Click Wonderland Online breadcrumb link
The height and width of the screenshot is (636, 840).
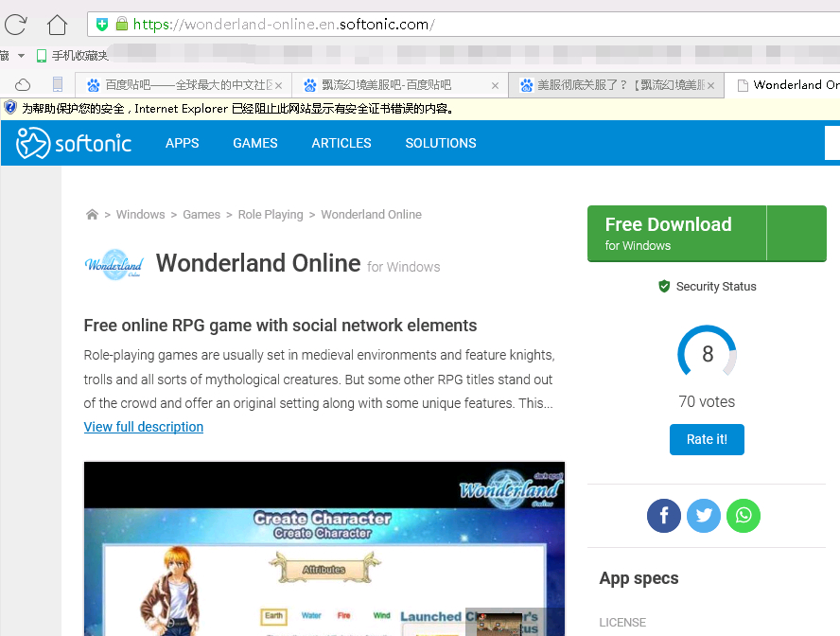[x=371, y=214]
